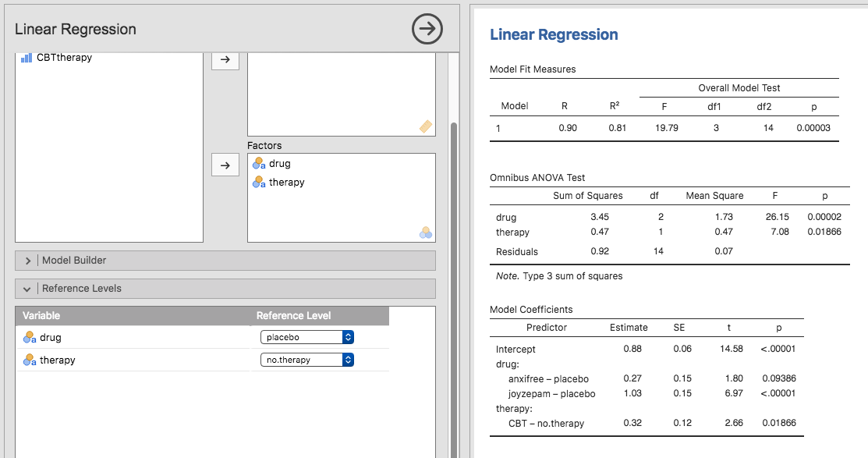Click the Estimate column header
This screenshot has height=458, width=868.
click(x=629, y=328)
